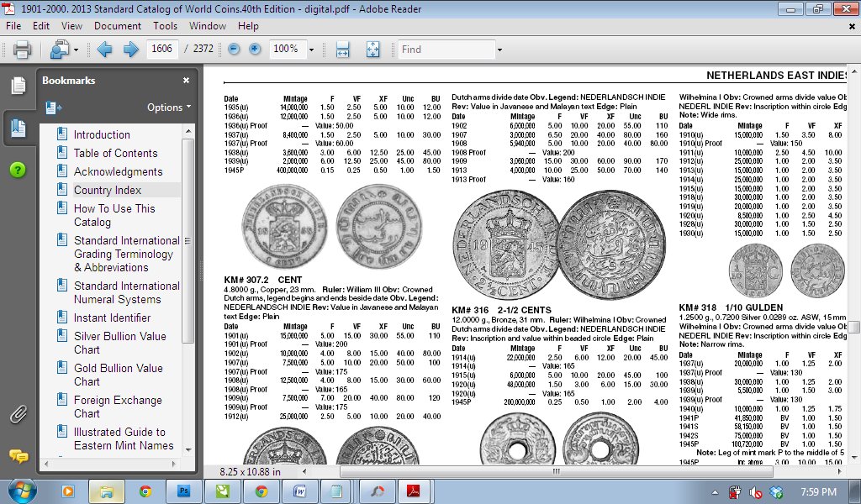This screenshot has width=861, height=504.
Task: Open the Table of Contents bookmark
Action: tap(115, 153)
